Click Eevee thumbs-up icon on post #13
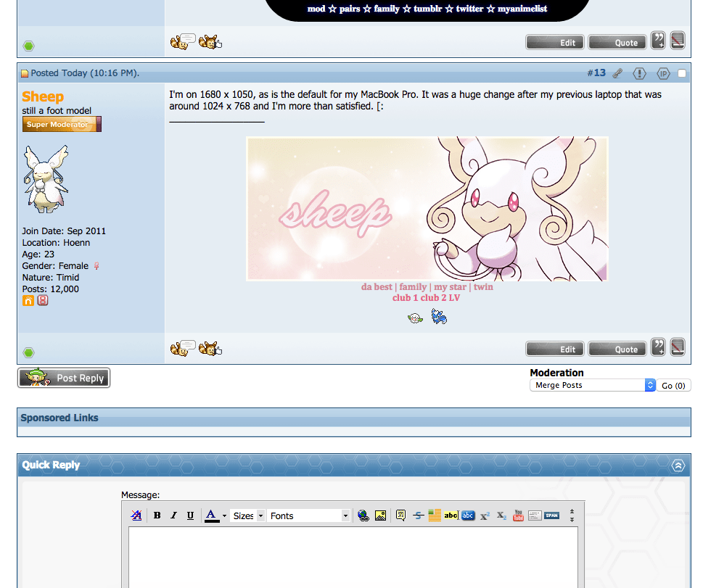Viewport: 703px width, 588px height. pos(210,348)
